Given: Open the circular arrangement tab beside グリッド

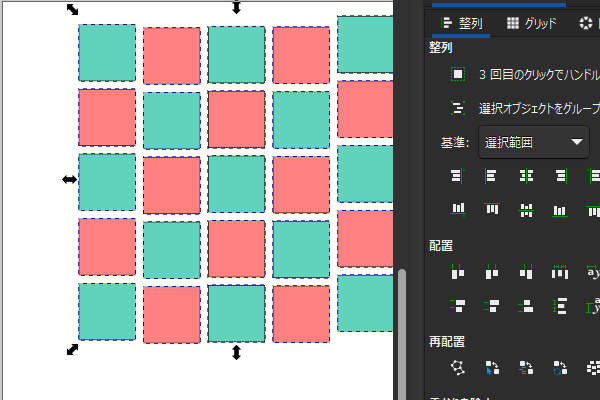Looking at the screenshot, I should click(585, 24).
